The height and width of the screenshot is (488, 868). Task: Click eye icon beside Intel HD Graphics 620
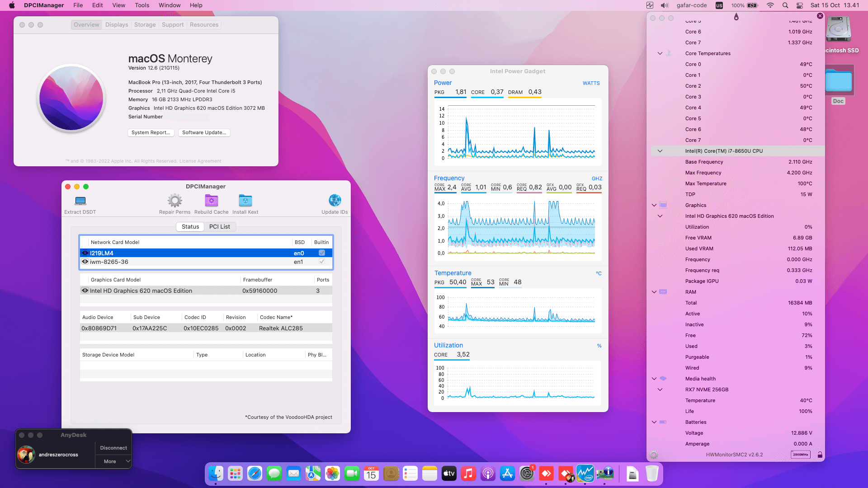(x=85, y=291)
